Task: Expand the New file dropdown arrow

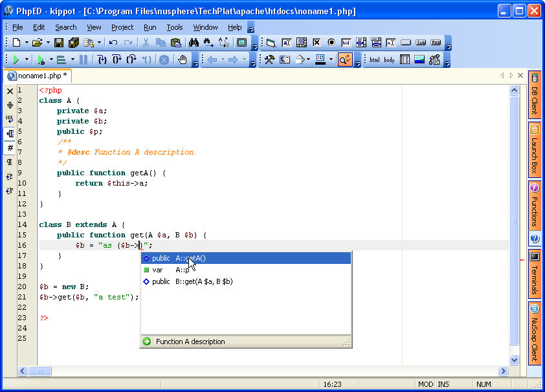Action: pyautogui.click(x=27, y=43)
